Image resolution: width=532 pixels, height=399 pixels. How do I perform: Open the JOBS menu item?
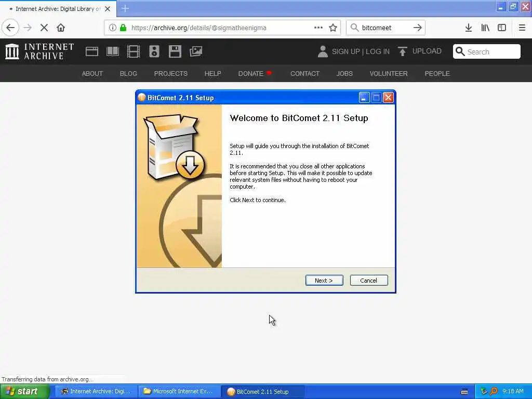point(345,74)
